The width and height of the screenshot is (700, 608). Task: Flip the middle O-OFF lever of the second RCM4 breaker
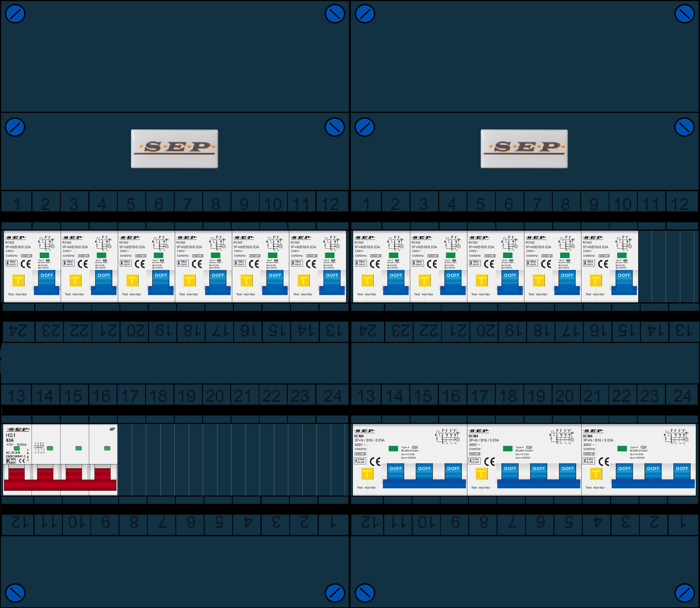coord(539,472)
